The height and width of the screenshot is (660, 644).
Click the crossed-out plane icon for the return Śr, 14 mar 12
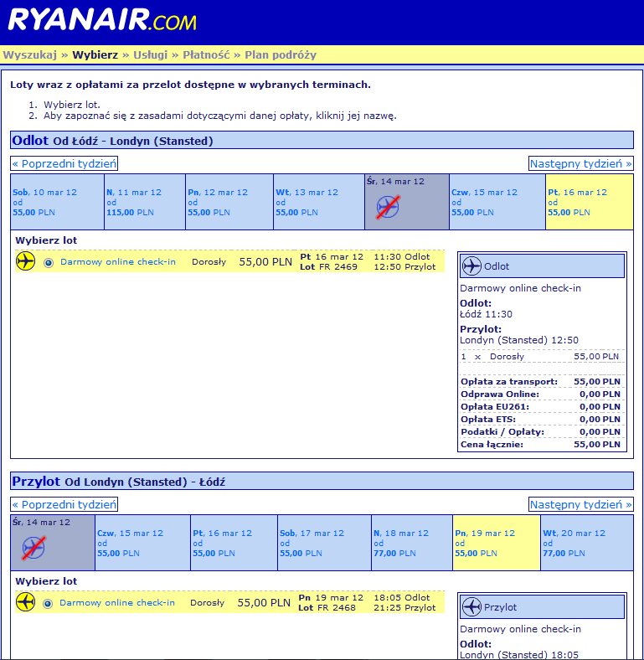pyautogui.click(x=33, y=548)
